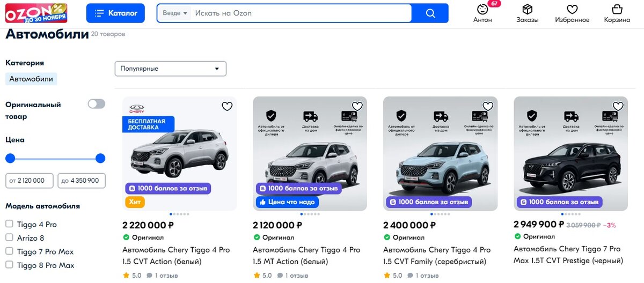Favorite the white Tiggo 4 Pro CVT Action
Viewport: 644px width, 283px height.
pos(227,106)
